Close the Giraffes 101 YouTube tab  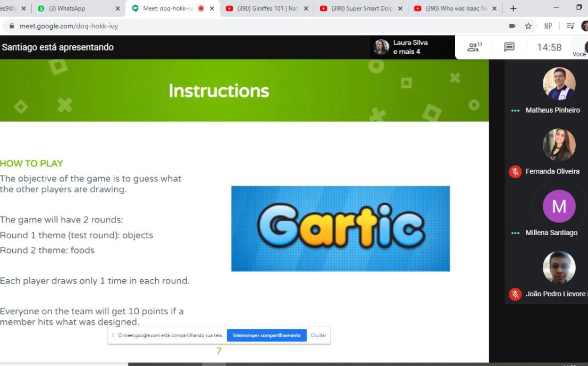(306, 9)
